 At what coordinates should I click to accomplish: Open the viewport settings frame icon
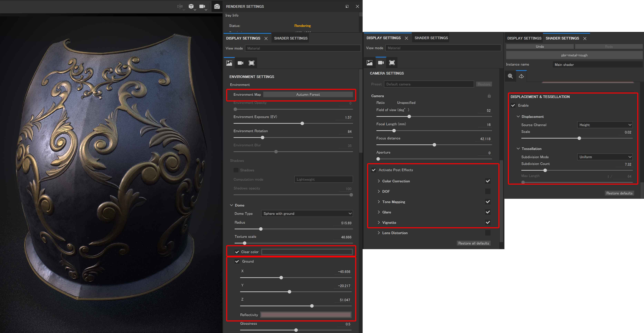252,63
